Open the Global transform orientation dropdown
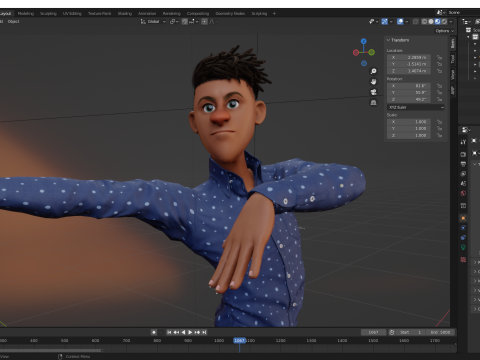This screenshot has width=480, height=360. pyautogui.click(x=153, y=22)
